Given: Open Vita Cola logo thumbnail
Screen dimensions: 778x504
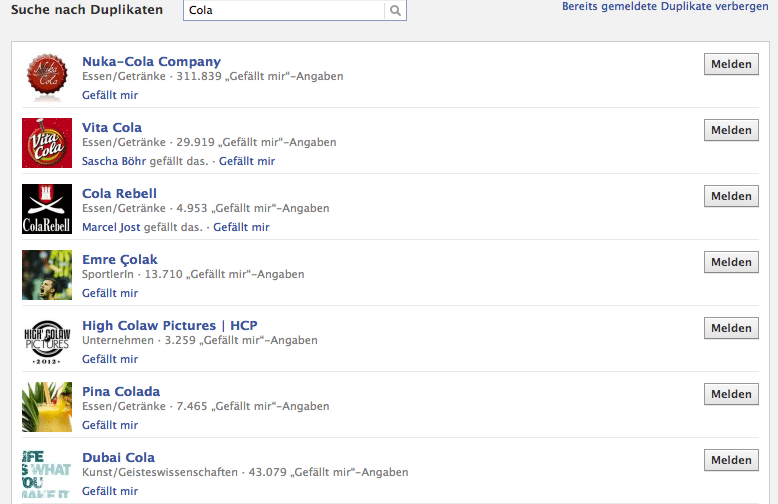Looking at the screenshot, I should click(x=47, y=143).
